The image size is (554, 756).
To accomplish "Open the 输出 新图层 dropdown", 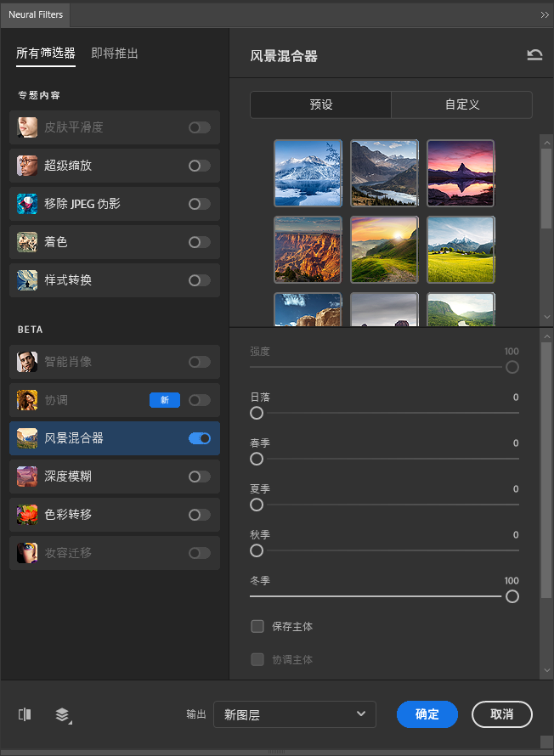I will click(x=295, y=714).
